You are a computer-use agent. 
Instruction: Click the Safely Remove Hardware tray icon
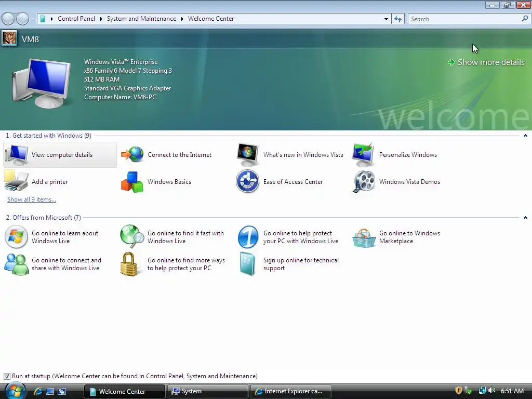(468, 391)
